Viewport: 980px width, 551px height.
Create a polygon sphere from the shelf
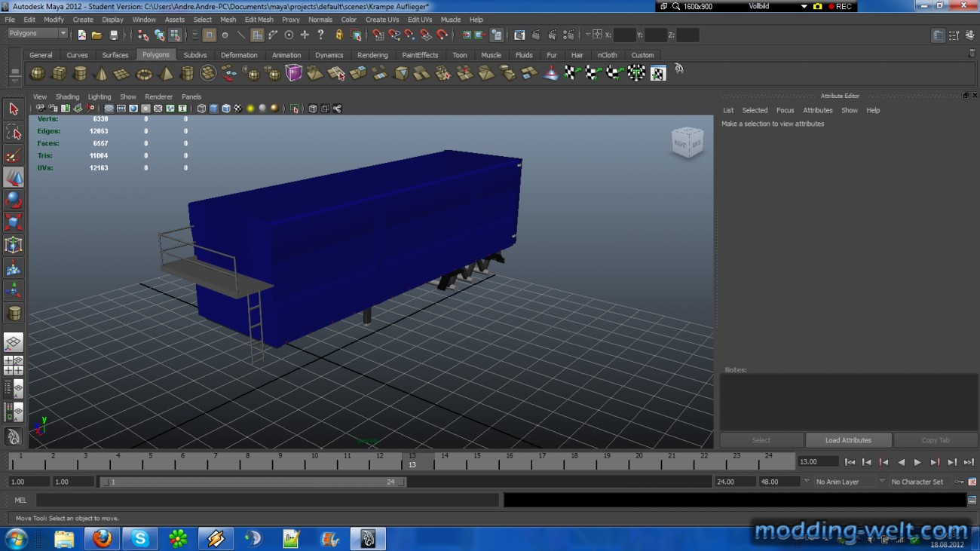click(x=36, y=73)
